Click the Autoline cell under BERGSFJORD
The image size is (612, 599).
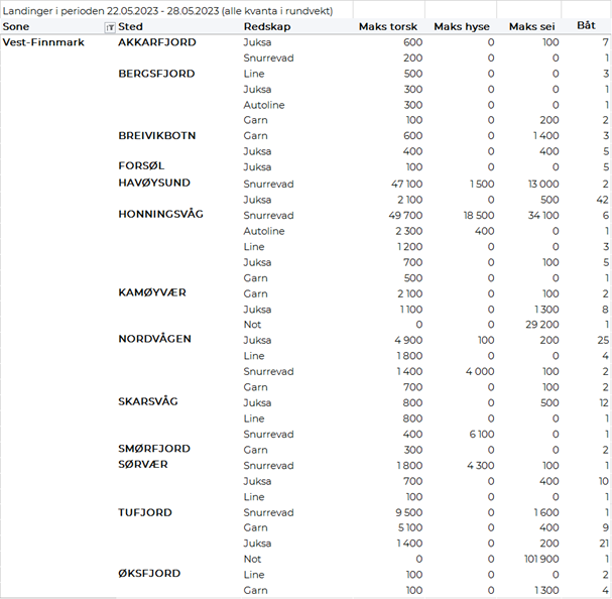[x=264, y=105]
